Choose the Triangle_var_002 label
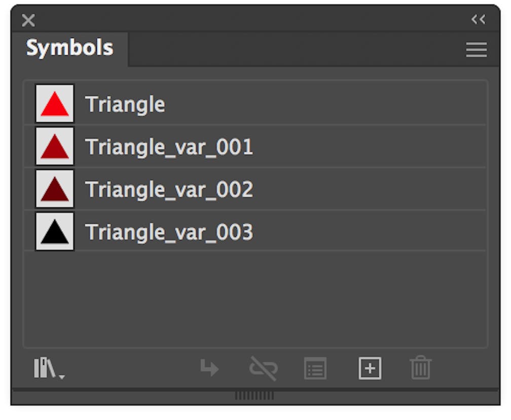511x420 pixels. tap(169, 190)
